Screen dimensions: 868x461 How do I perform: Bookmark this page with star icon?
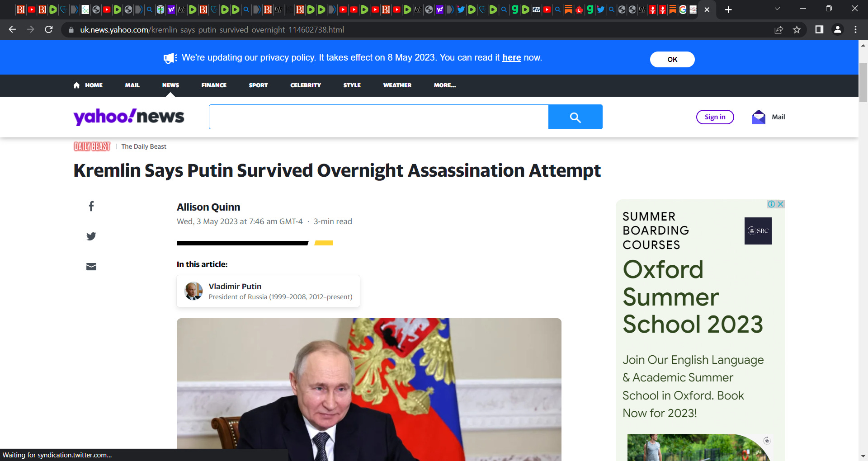coord(797,30)
